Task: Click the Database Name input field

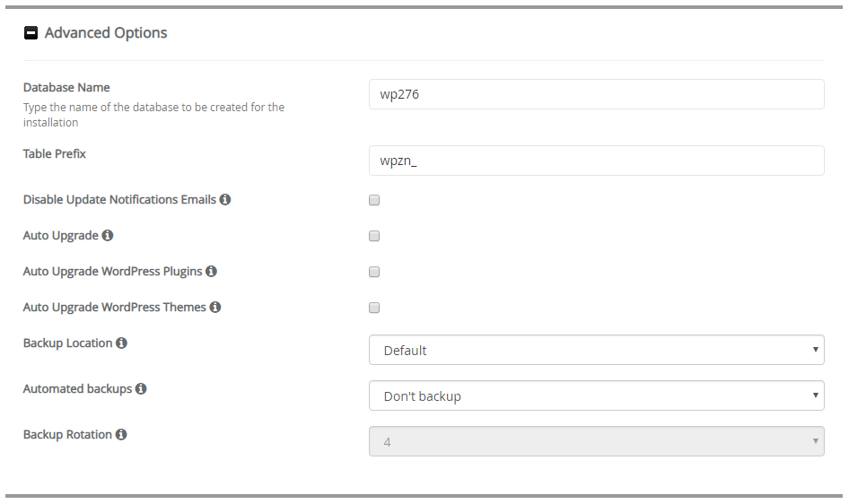Action: (596, 94)
